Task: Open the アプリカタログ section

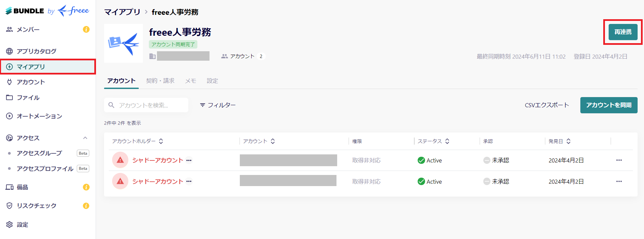Action: [36, 51]
